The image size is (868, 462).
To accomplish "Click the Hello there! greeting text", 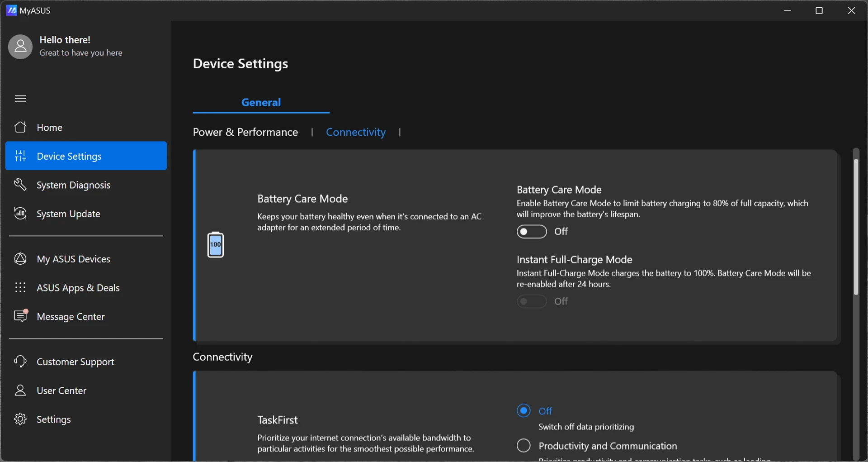I will [x=65, y=40].
